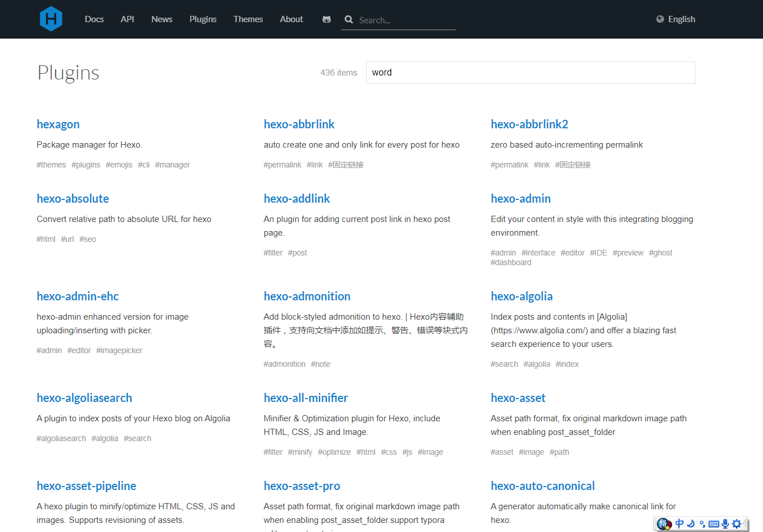Screen dimensions: 763x532
Task: Click the #seo tag under hexo-absolute
Action: 88,239
